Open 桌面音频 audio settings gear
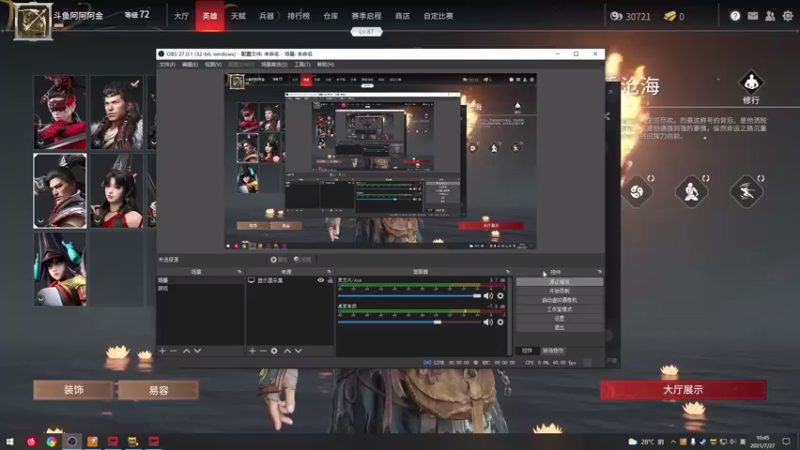Image resolution: width=800 pixels, height=450 pixels. pos(501,322)
